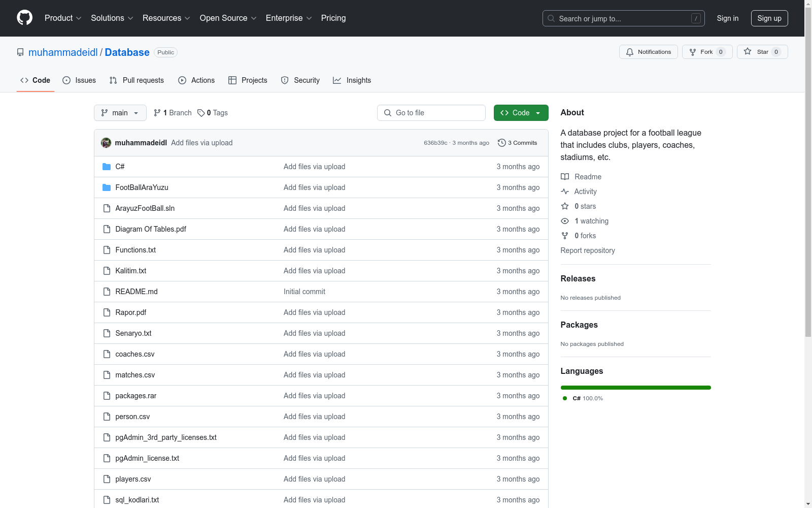812x508 pixels.
Task: Open the main branch selector dropdown
Action: click(x=120, y=113)
